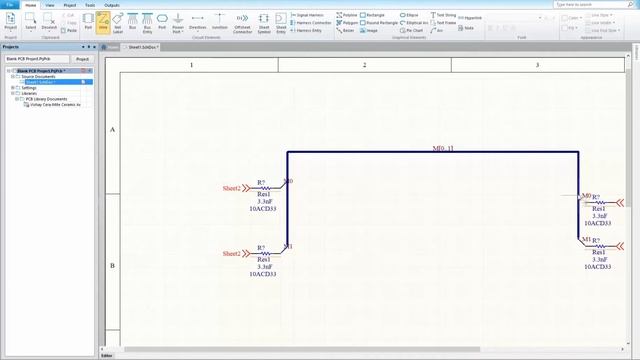Open the Tools ribbon tab
The image size is (640, 360).
point(90,5)
